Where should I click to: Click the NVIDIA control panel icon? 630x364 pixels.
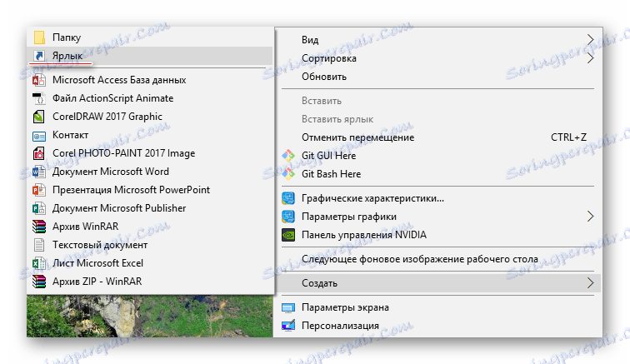coord(288,235)
